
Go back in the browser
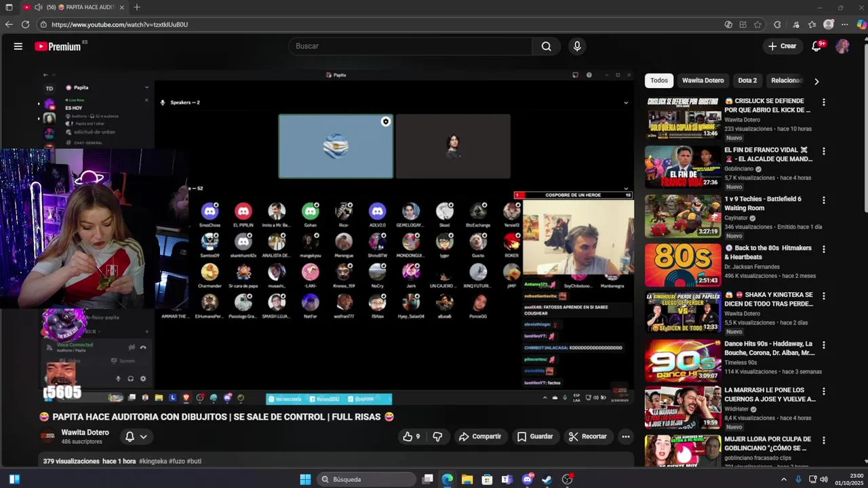[x=9, y=24]
